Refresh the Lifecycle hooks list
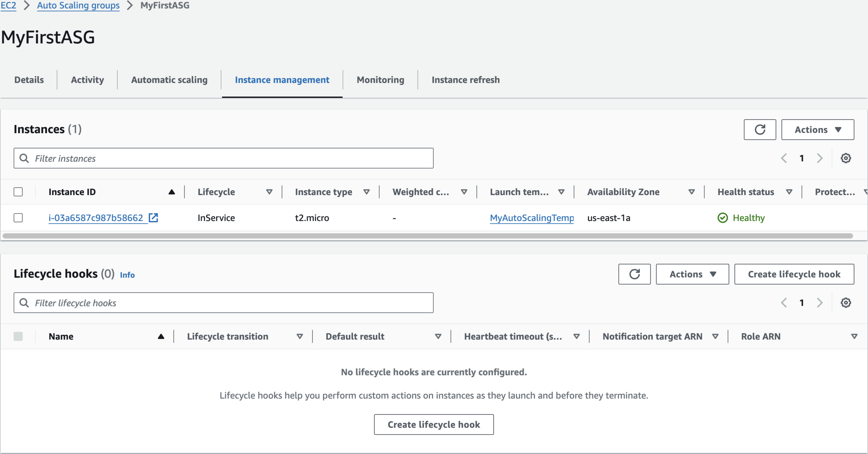The height and width of the screenshot is (454, 868). 634,274
